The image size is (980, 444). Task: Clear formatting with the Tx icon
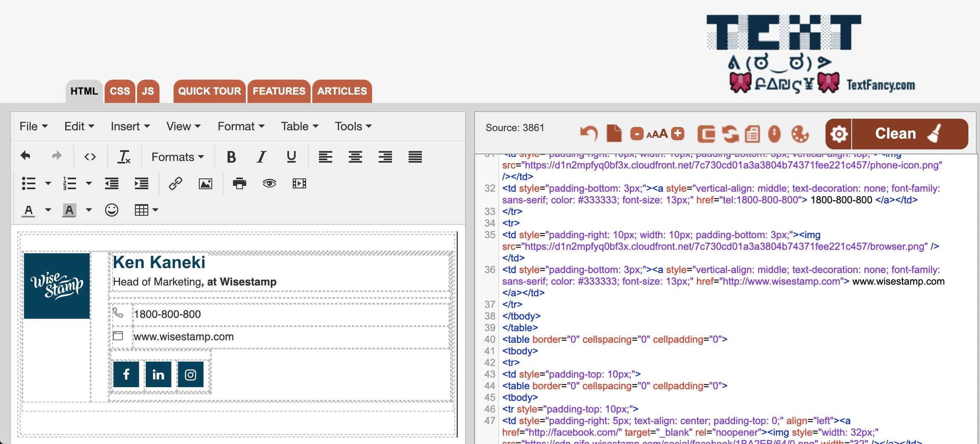(124, 157)
